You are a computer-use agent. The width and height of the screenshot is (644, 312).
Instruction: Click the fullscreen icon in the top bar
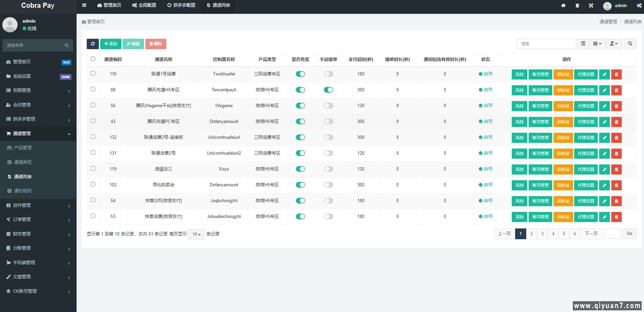pos(591,5)
